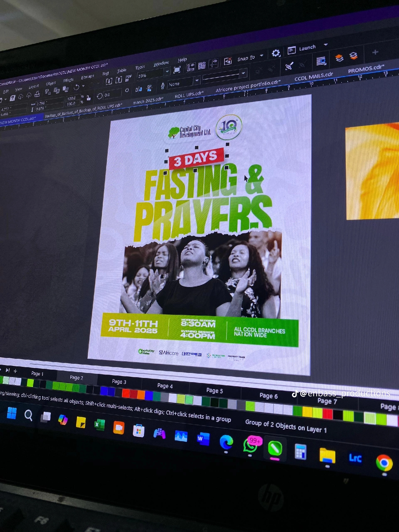Switch to ROLL UPS.cdr document tab
The image size is (399, 532).
pos(189,94)
